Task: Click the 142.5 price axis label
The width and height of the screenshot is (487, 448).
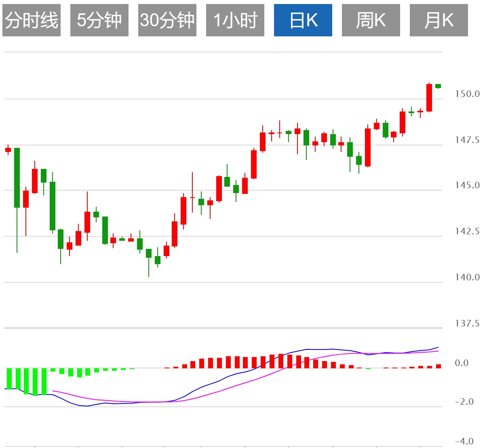Action: (468, 231)
